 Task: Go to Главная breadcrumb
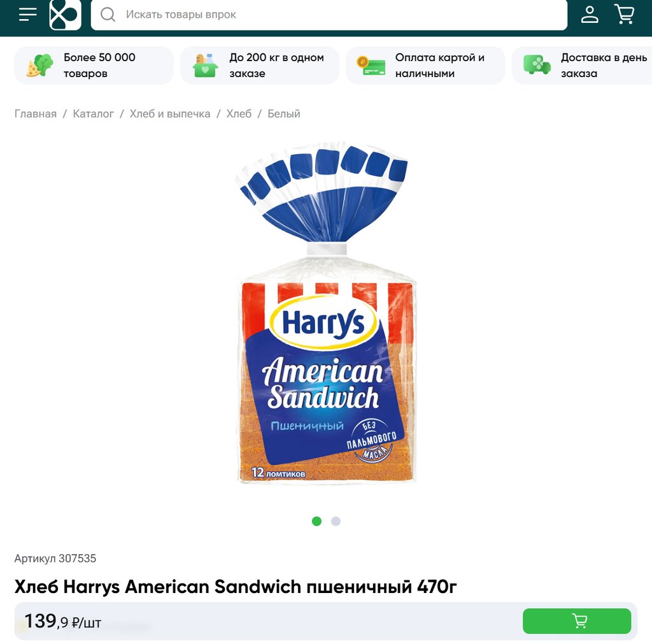(36, 113)
